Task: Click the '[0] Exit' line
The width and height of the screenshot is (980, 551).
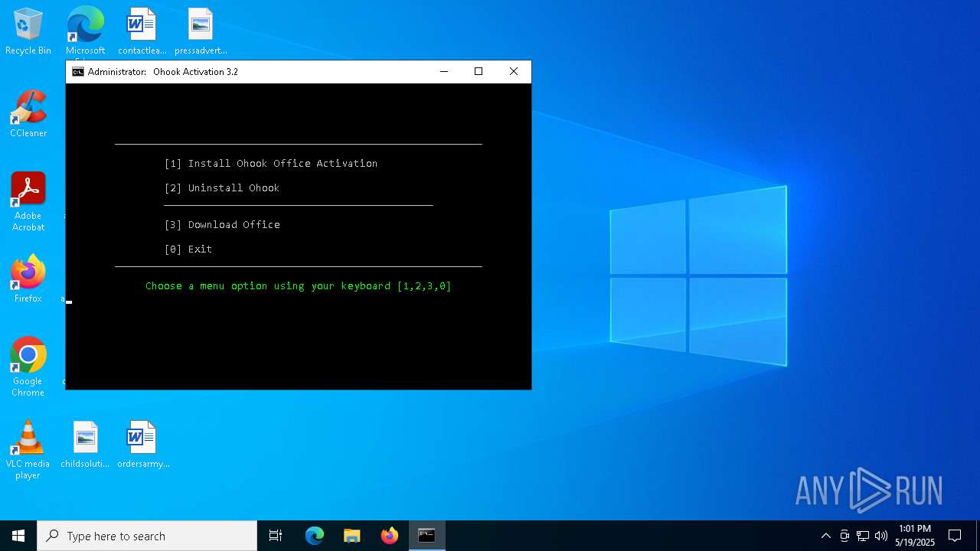Action: (188, 249)
